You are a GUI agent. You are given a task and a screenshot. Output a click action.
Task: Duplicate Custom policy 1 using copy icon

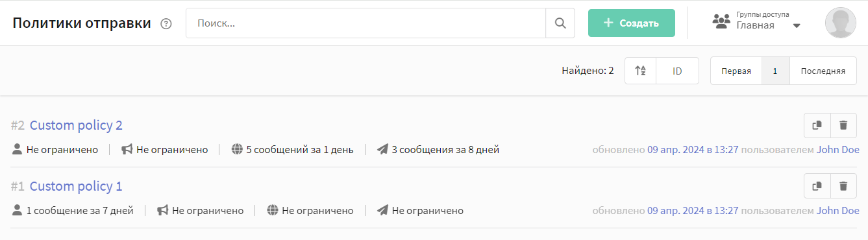817,186
